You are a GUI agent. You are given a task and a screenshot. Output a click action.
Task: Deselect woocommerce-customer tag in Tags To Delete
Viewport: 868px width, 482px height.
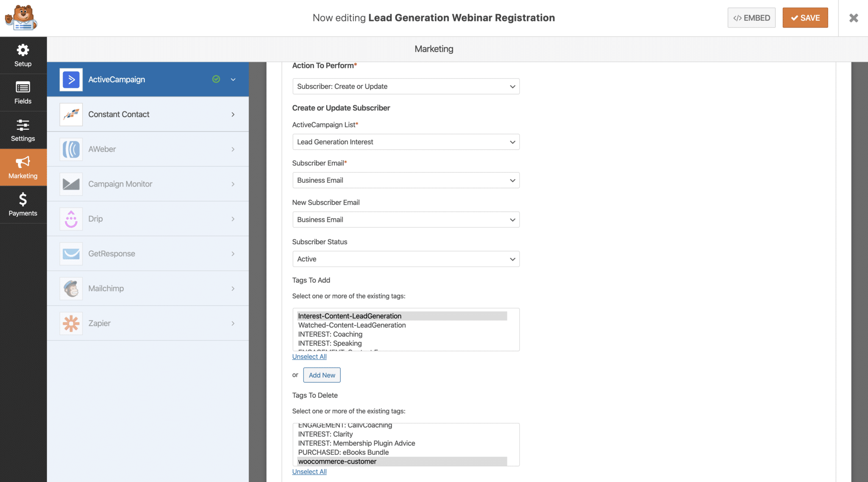(x=337, y=462)
